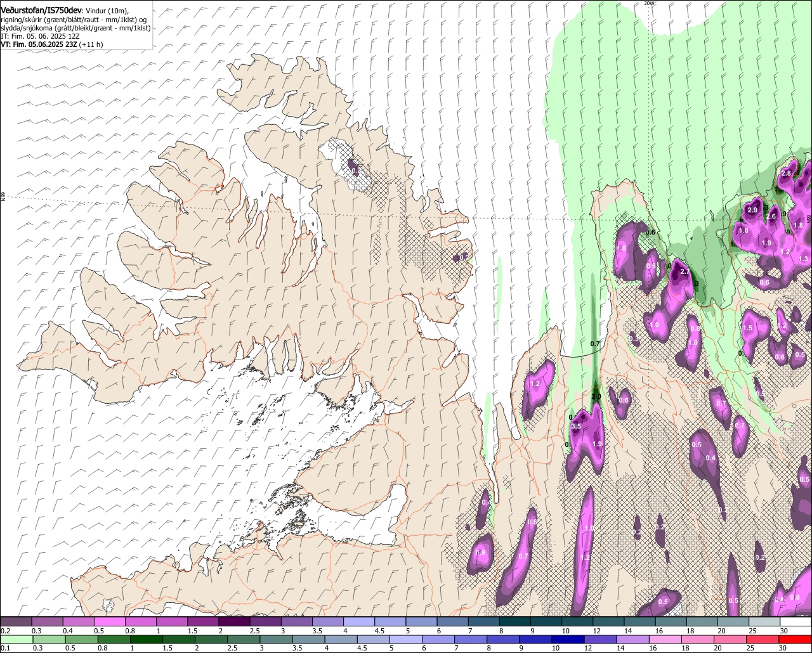Click the snow precipitation value 3.5

[x=576, y=427]
